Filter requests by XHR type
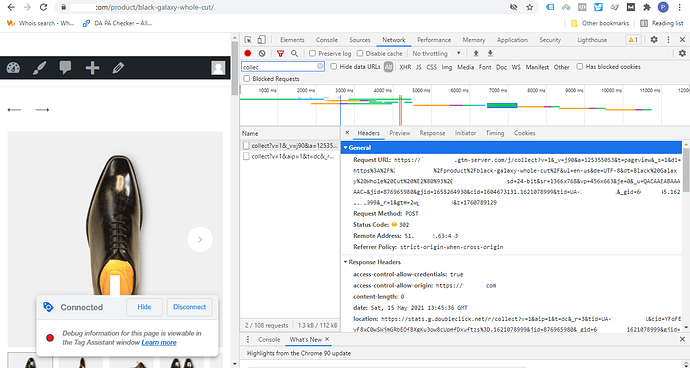Image resolution: width=690 pixels, height=368 pixels. [x=405, y=67]
